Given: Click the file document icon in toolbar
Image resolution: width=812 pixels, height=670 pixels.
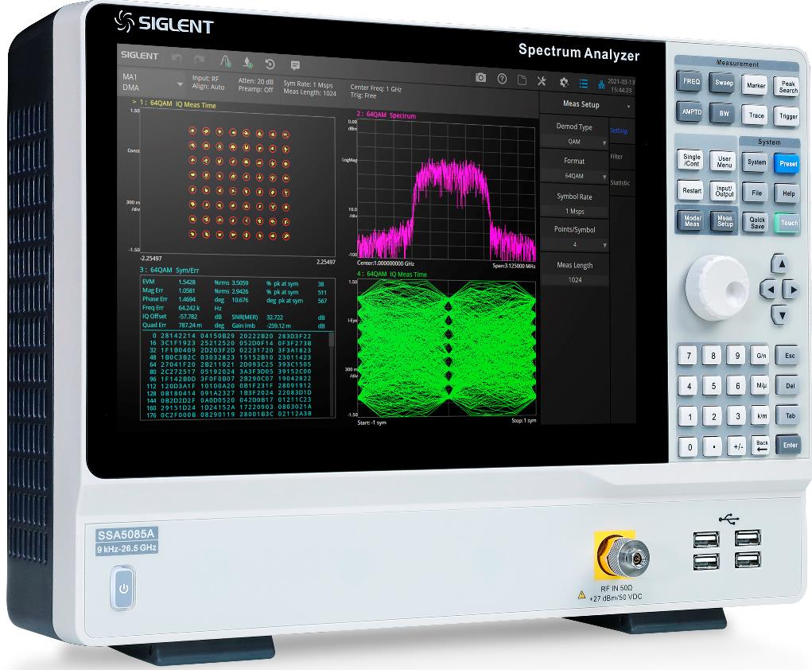Looking at the screenshot, I should [x=522, y=80].
